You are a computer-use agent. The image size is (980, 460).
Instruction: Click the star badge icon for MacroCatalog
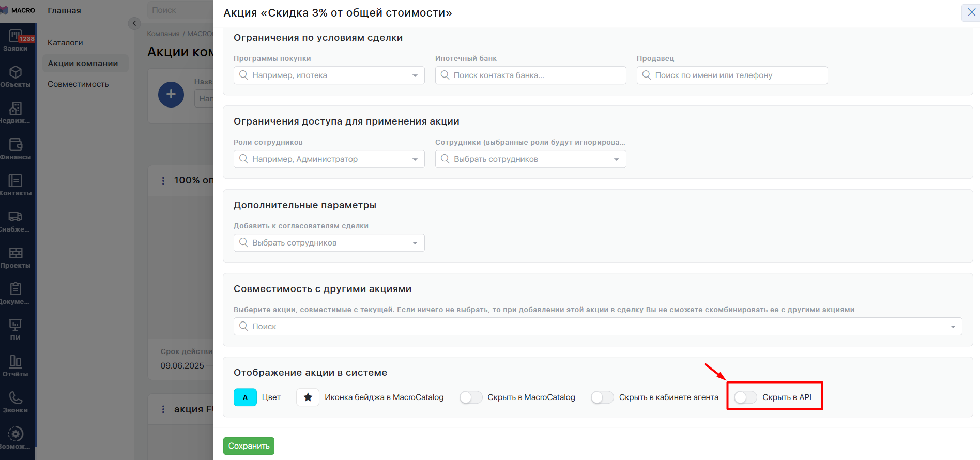(308, 397)
